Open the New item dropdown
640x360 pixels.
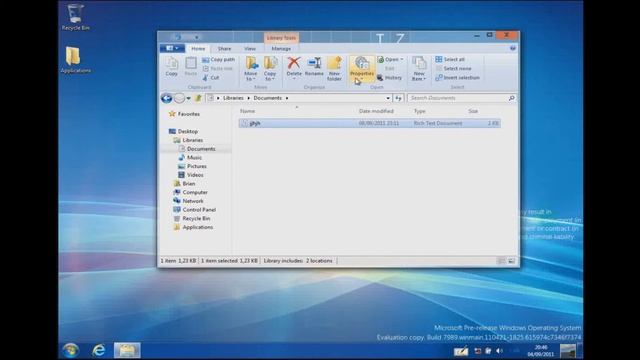coord(419,69)
